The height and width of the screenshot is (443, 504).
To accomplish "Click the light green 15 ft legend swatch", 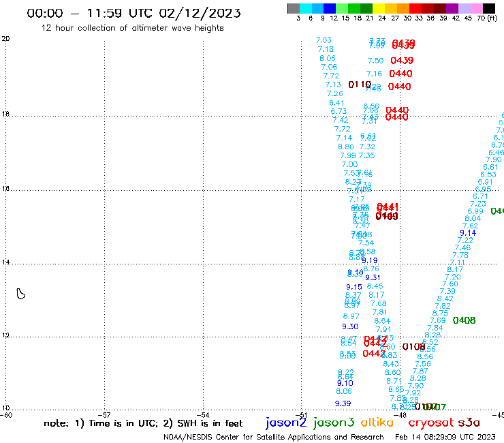I will click(x=342, y=9).
